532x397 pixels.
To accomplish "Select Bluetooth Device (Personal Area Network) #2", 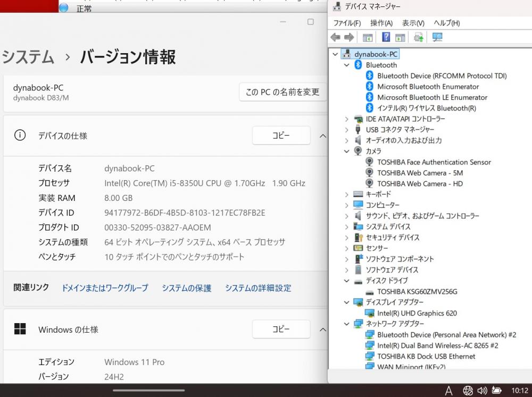I will (446, 335).
